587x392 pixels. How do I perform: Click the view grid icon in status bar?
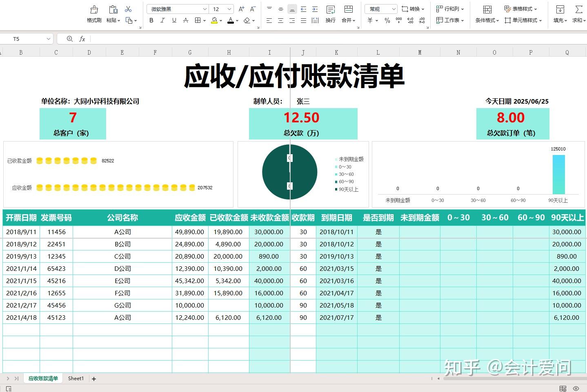point(563,388)
